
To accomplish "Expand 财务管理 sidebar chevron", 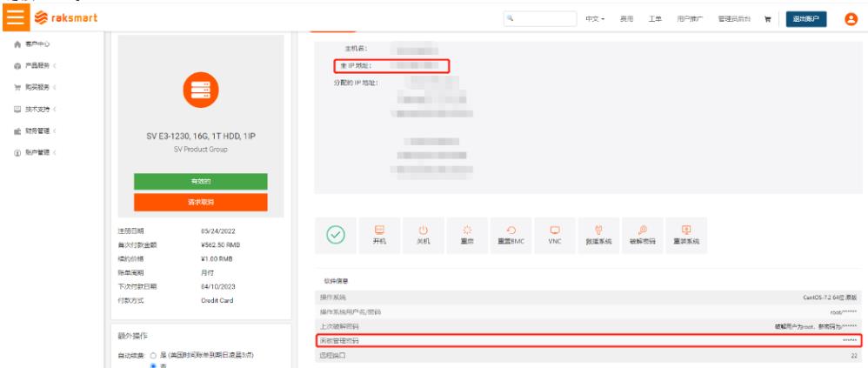I will pos(54,131).
